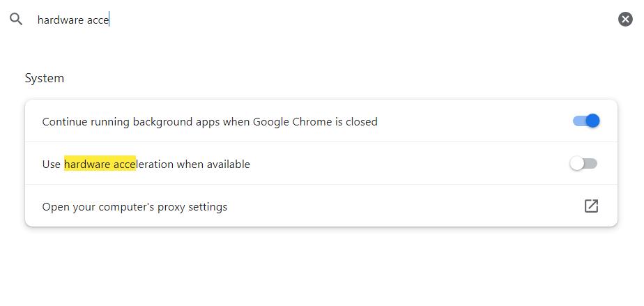
Task: Open your computer's proxy settings row
Action: click(x=135, y=207)
